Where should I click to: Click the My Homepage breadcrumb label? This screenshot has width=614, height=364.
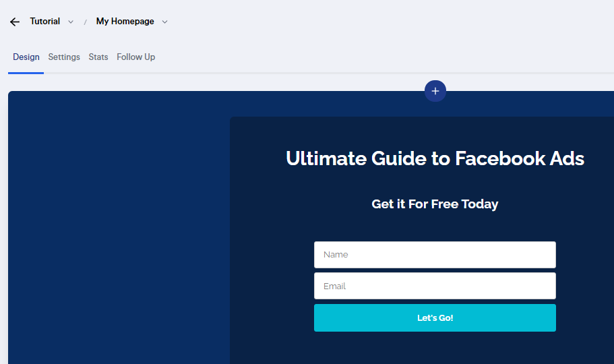(x=125, y=22)
